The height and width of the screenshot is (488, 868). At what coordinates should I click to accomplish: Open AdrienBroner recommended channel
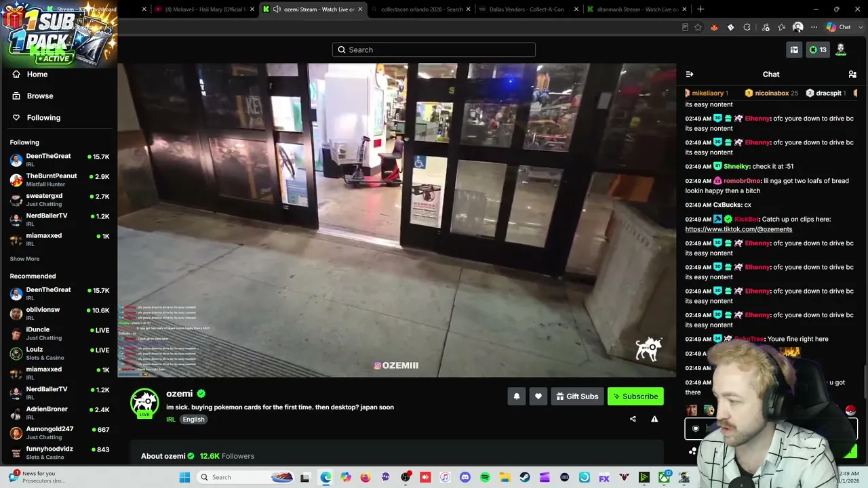click(59, 413)
